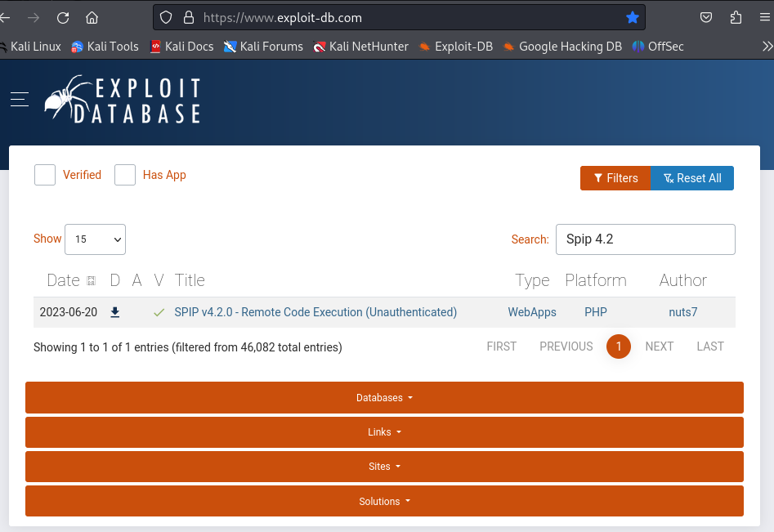
Task: Go to browser home page icon
Action: click(x=92, y=18)
